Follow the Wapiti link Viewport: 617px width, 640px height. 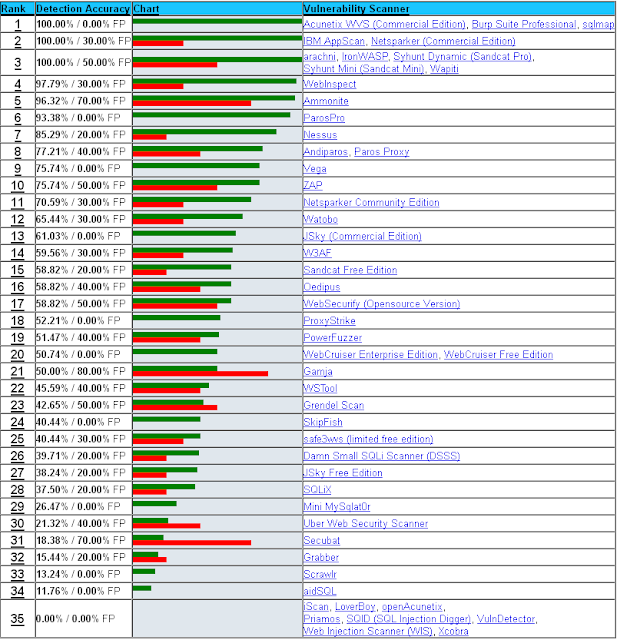444,69
